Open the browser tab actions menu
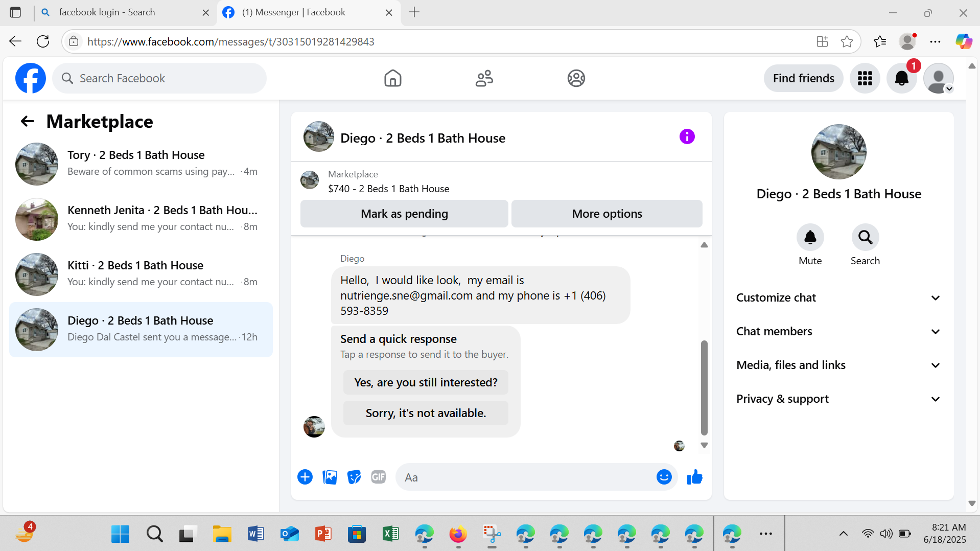Screen dimensions: 980x551 coord(15,12)
